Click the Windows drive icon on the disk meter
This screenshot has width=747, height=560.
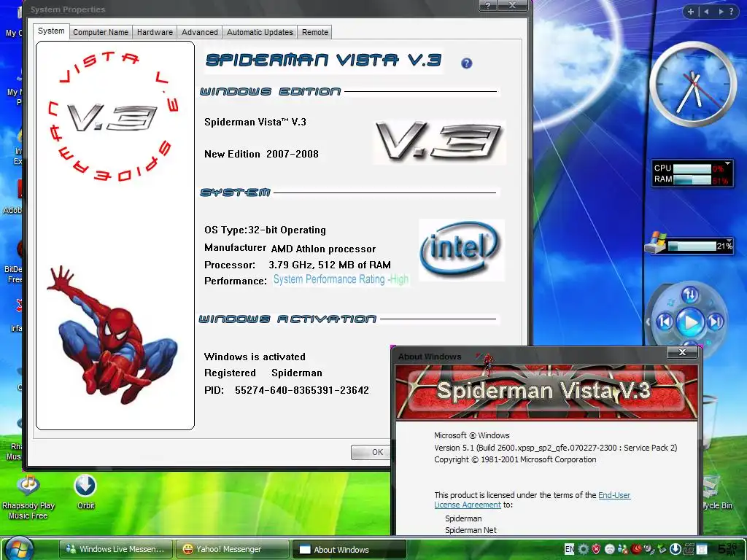point(655,242)
